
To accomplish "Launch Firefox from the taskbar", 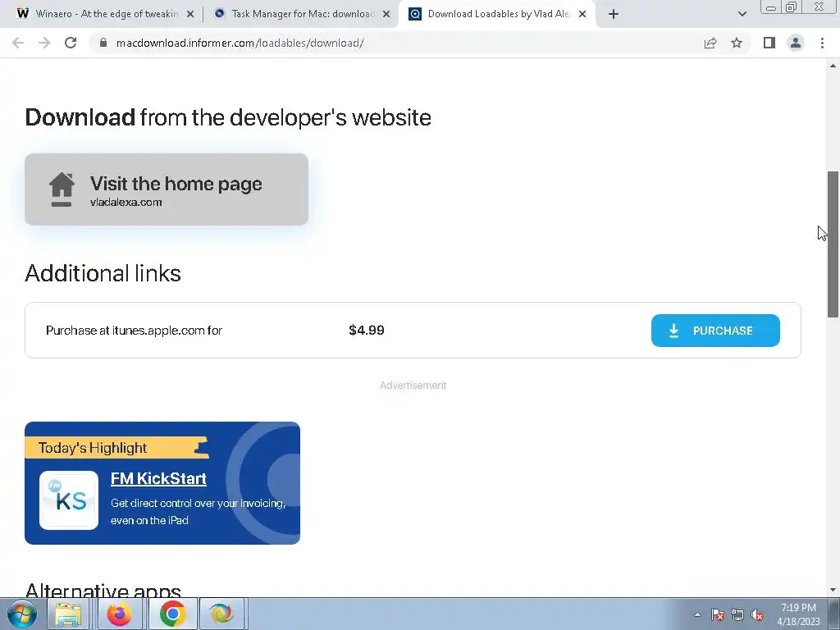I will pyautogui.click(x=119, y=614).
